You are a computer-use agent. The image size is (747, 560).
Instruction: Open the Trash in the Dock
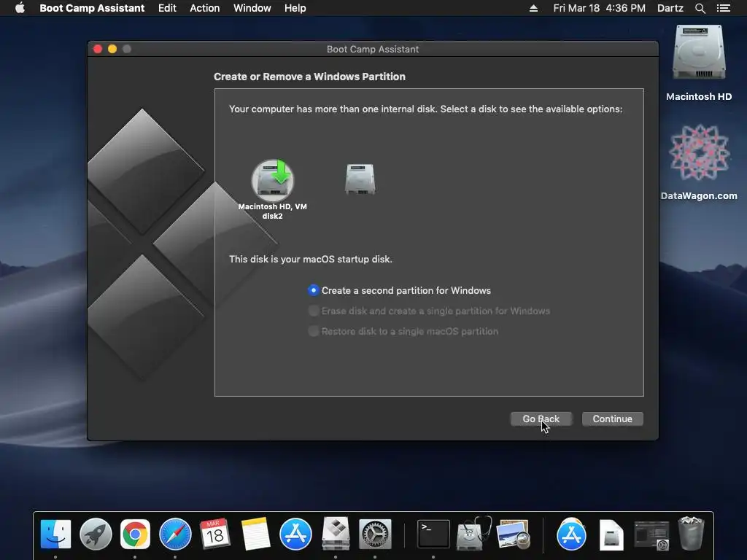click(x=691, y=533)
